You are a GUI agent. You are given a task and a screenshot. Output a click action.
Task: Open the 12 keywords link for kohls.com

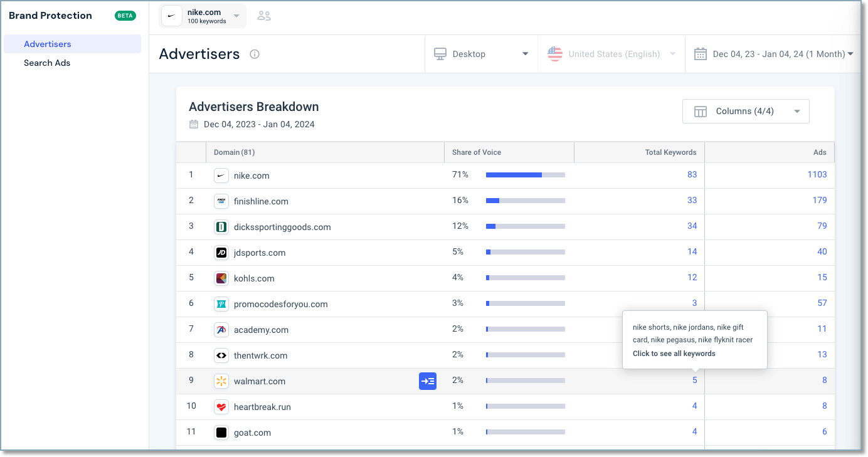click(x=692, y=277)
